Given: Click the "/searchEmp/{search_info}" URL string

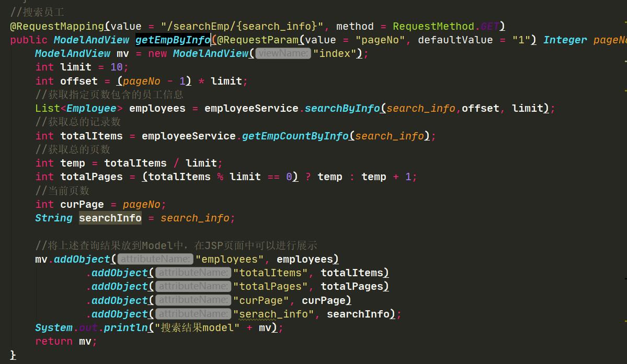Looking at the screenshot, I should coord(242,26).
